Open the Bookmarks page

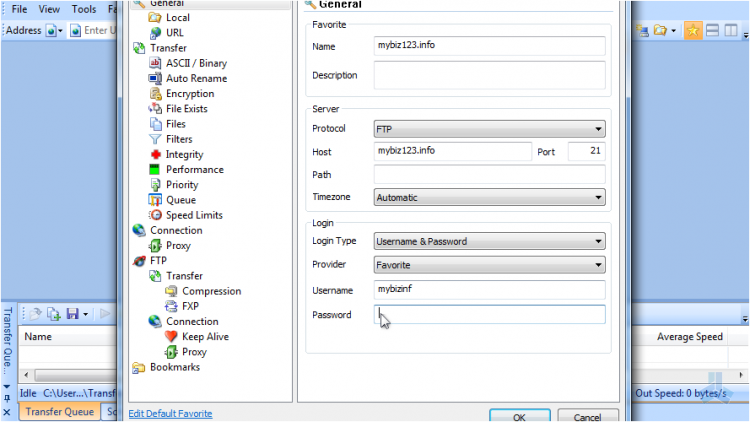click(175, 367)
